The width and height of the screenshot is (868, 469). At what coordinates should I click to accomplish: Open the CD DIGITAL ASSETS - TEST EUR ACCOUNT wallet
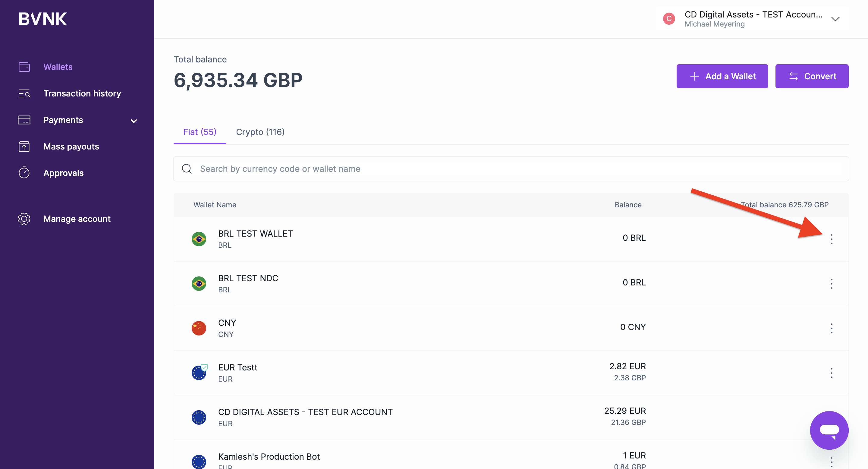(305, 412)
